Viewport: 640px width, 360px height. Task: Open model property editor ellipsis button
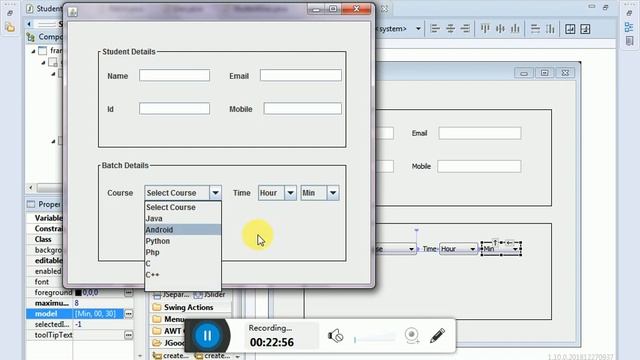(x=129, y=313)
